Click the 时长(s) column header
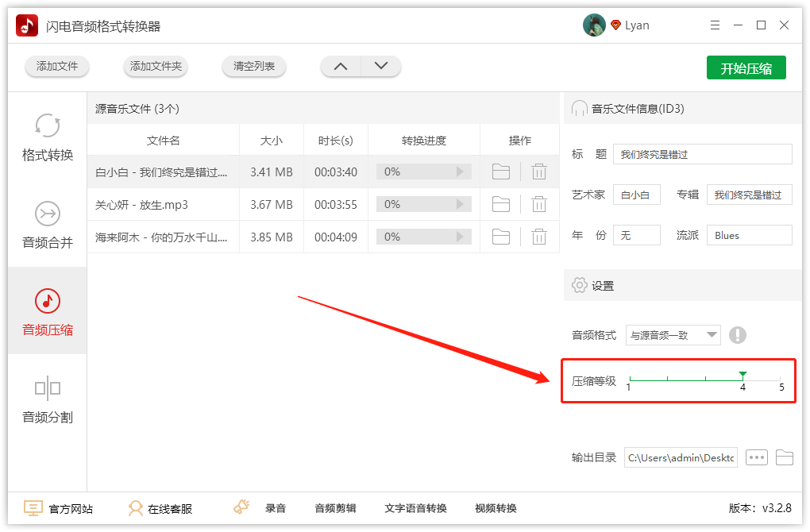The image size is (810, 532). pyautogui.click(x=336, y=140)
